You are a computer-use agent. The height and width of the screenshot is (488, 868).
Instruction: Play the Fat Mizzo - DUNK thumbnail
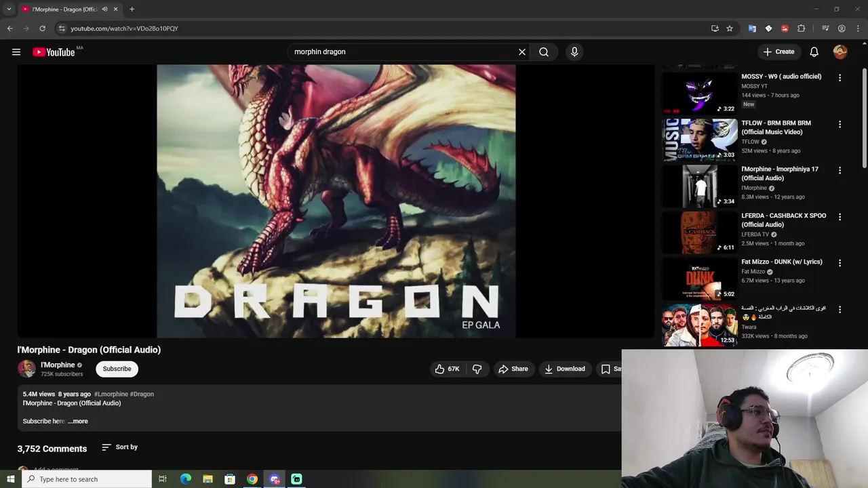click(699, 278)
